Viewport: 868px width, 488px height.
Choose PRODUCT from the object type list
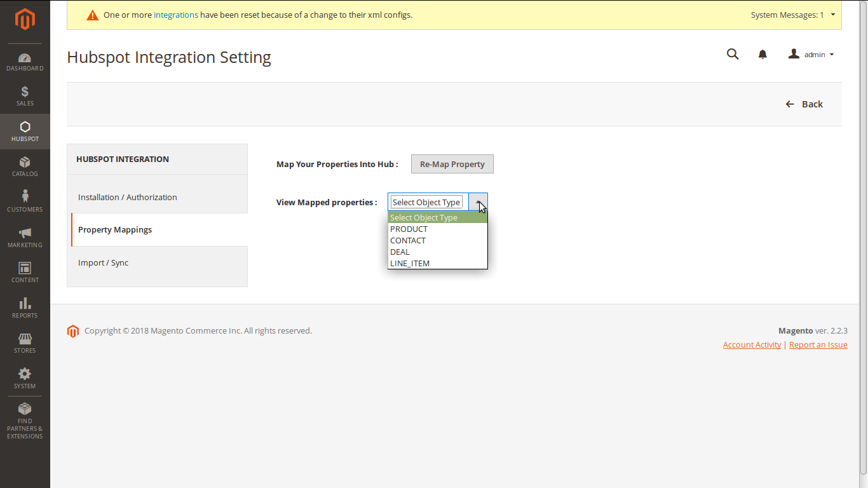click(x=438, y=229)
